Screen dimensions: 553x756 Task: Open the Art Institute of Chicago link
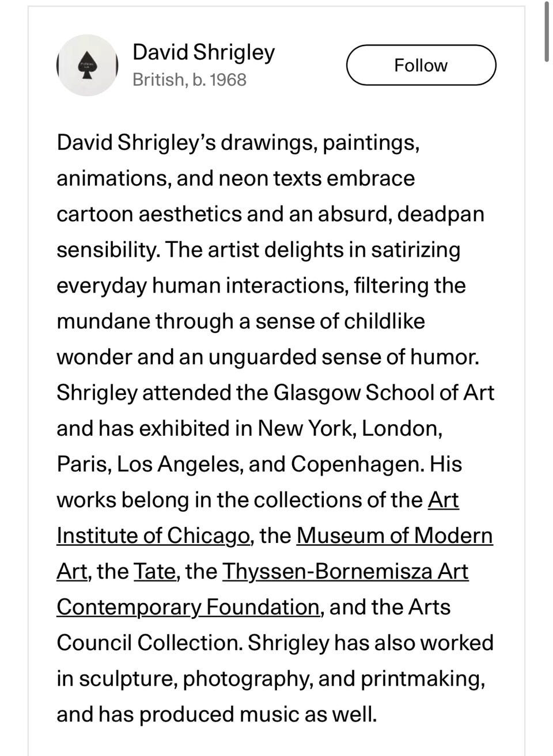coord(153,535)
